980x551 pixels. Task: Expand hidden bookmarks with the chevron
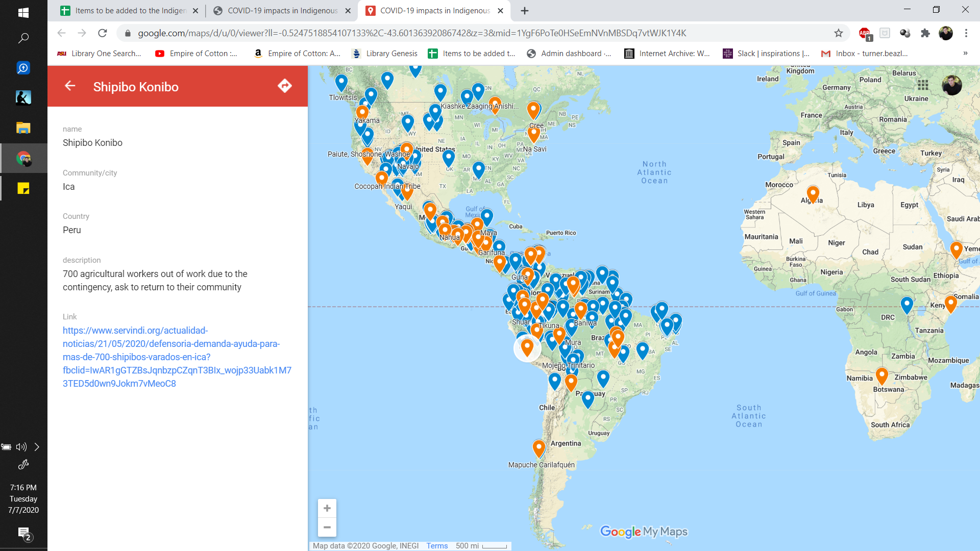coord(965,54)
